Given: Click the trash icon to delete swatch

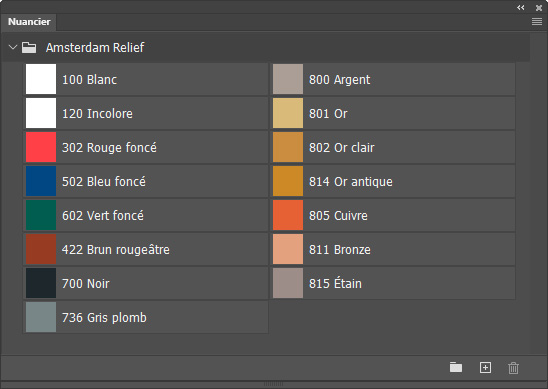Looking at the screenshot, I should [x=513, y=368].
